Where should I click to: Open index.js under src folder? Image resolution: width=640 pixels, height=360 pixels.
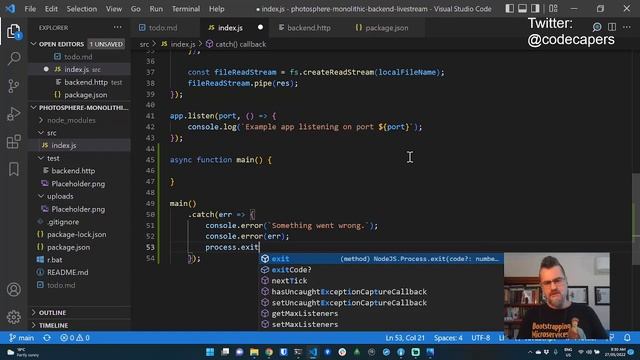click(64, 145)
